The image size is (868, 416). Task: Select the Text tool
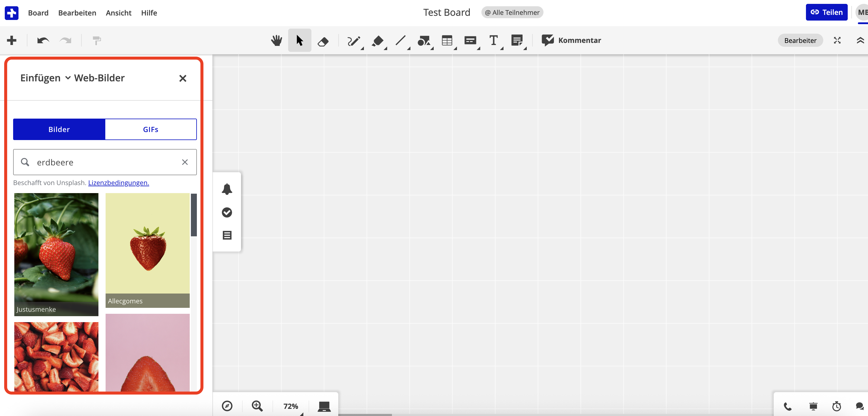coord(493,41)
